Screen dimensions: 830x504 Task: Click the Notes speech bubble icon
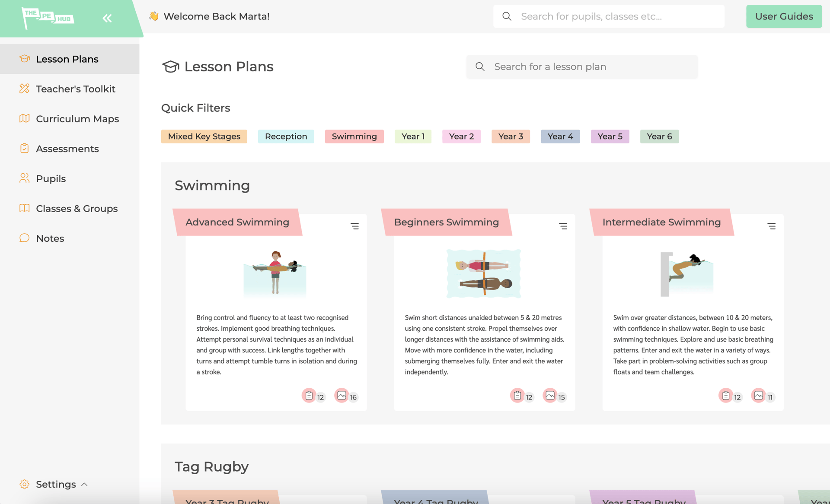point(25,238)
